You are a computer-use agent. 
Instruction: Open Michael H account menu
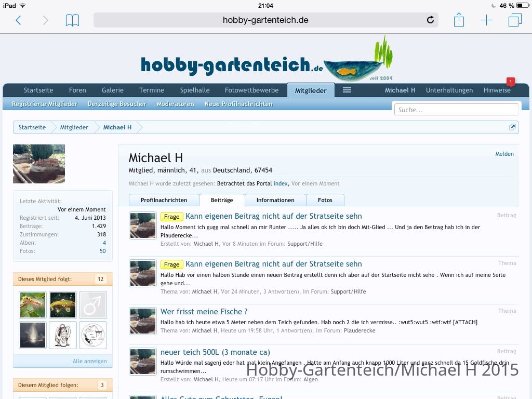coord(400,90)
